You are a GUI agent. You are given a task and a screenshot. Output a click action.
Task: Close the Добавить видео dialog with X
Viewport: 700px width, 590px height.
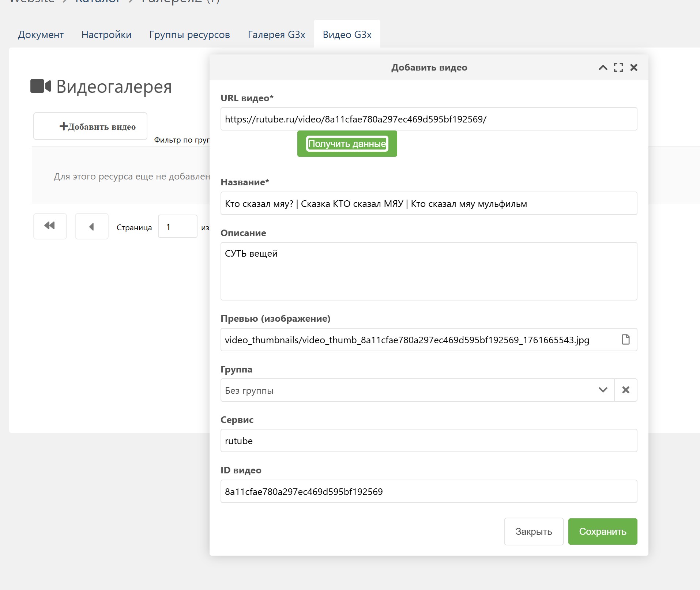pos(634,68)
